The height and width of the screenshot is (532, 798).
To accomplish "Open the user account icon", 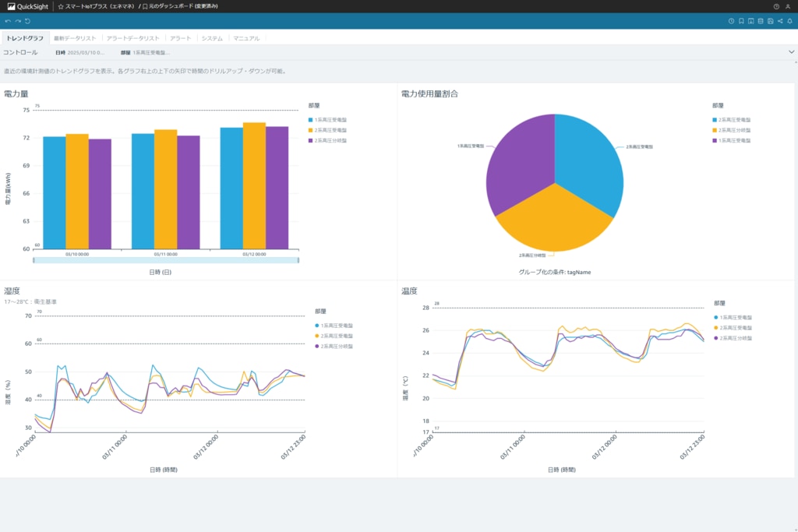I will [x=787, y=6].
